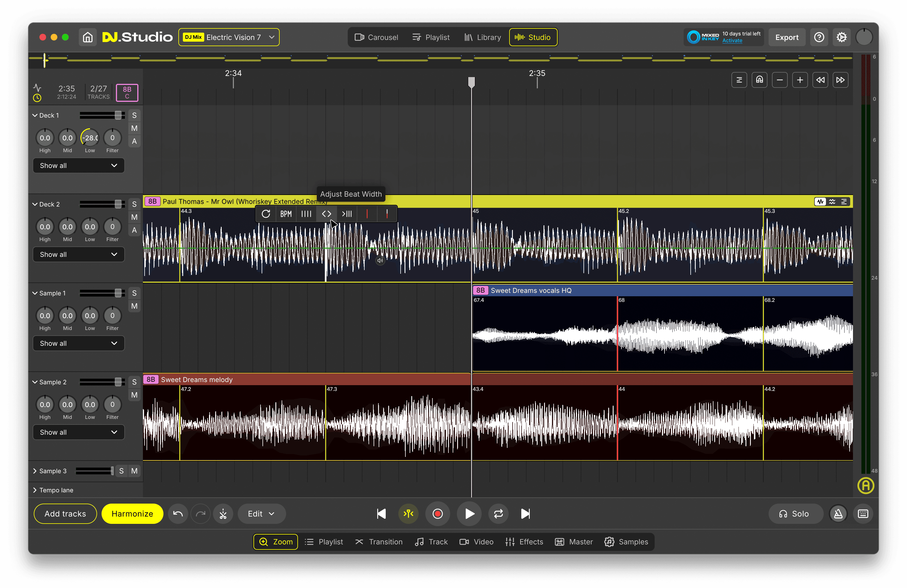
Task: Click the list icon on Mr Owl track header
Action: tap(844, 202)
